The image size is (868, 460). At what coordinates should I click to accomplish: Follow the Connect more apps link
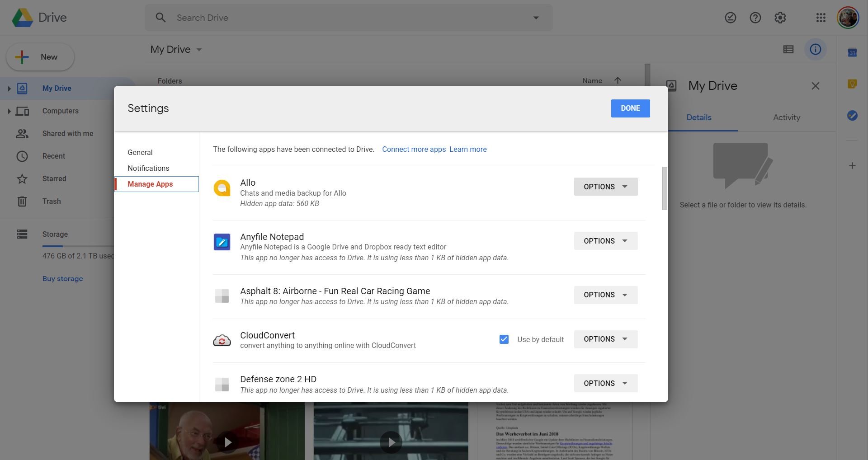(x=414, y=149)
